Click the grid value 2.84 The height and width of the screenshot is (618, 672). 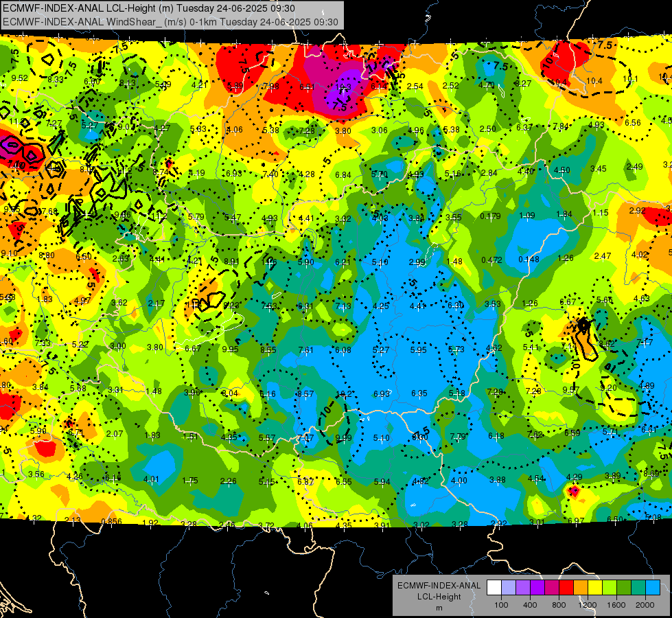[489, 173]
